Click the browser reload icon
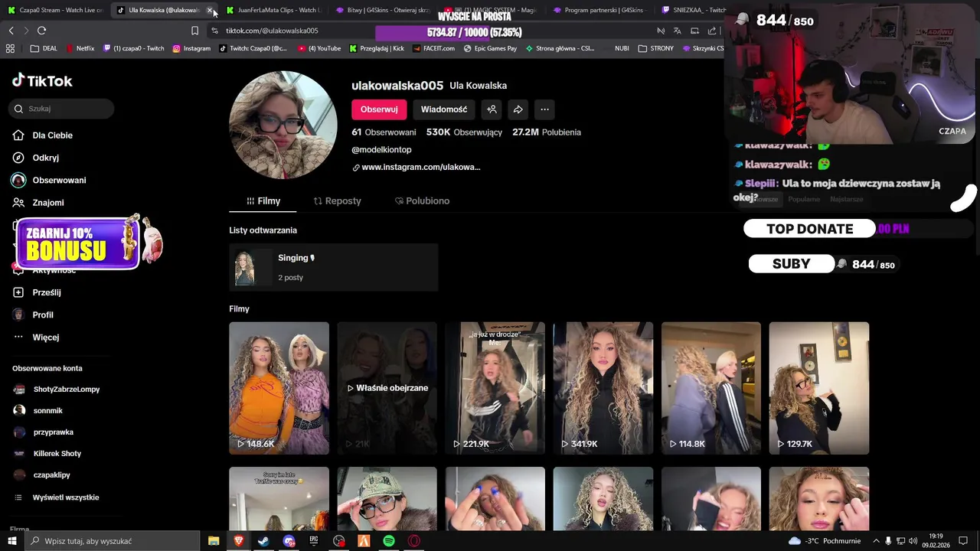980x551 pixels. pyautogui.click(x=41, y=31)
